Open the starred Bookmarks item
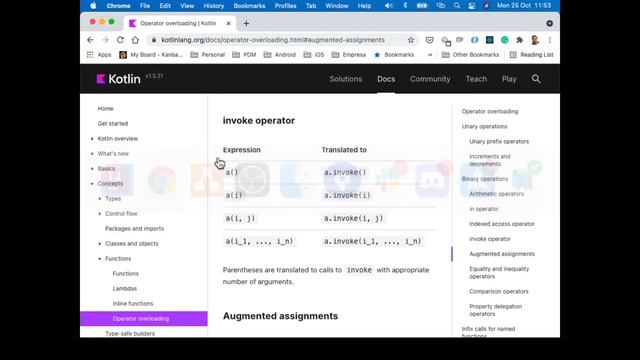 [x=394, y=55]
